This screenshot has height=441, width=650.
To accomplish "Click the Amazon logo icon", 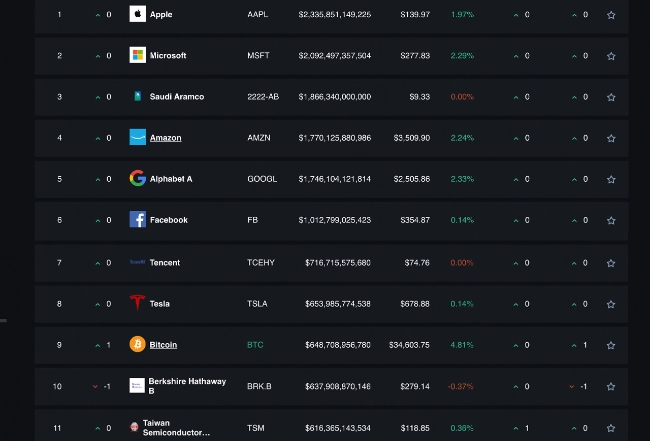I will click(137, 138).
